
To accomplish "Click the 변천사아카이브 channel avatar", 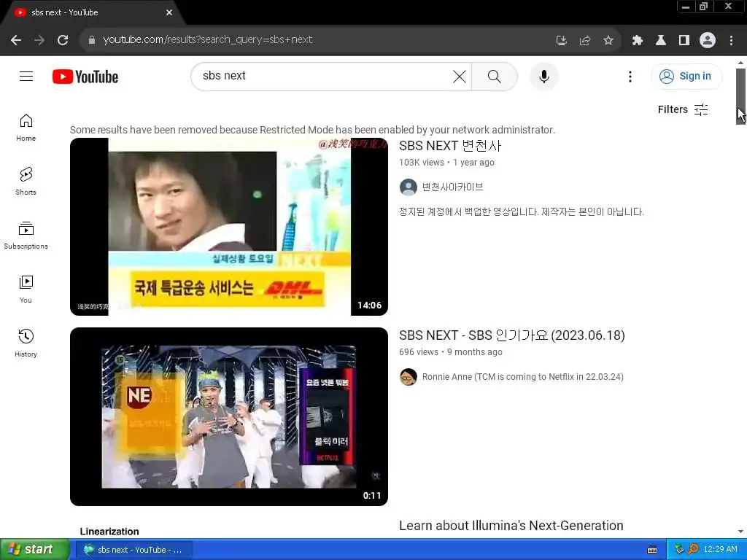I will tap(409, 187).
